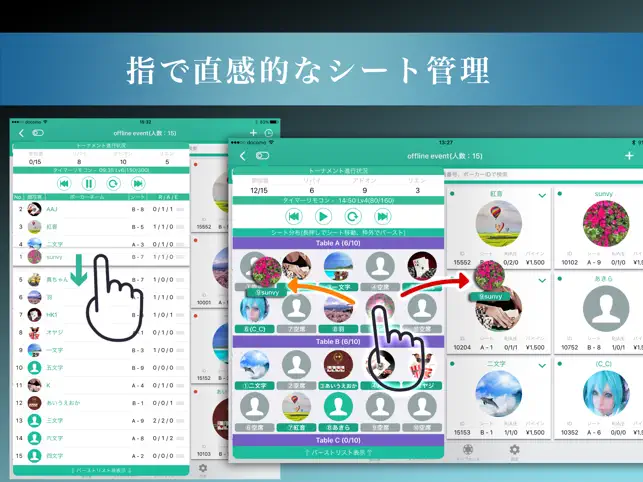Select the 六文字 row in player list
Viewport: 643px width, 482px height.
click(x=101, y=438)
